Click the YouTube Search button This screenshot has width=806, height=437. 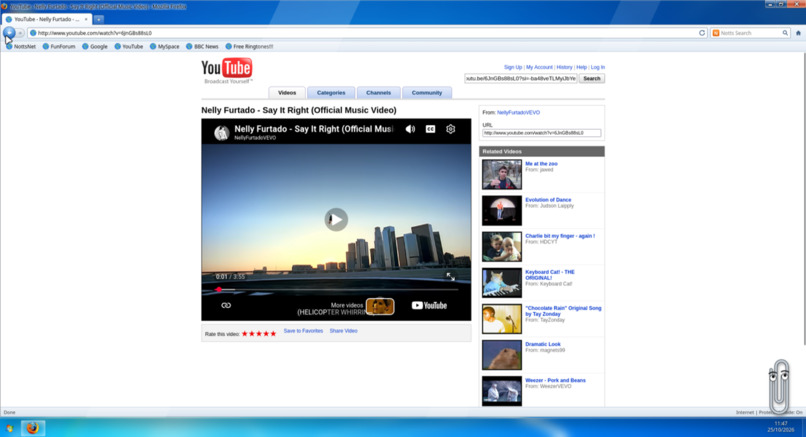592,79
